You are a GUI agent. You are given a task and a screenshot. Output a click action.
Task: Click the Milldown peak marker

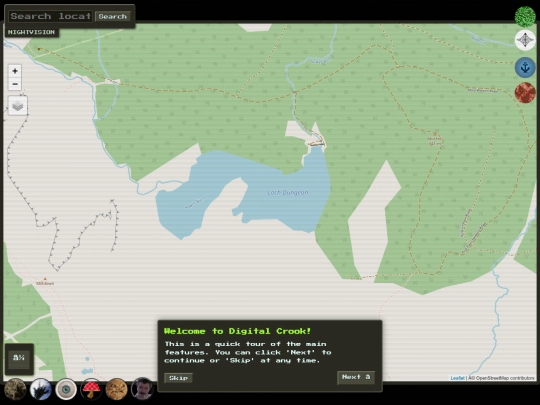pyautogui.click(x=45, y=279)
